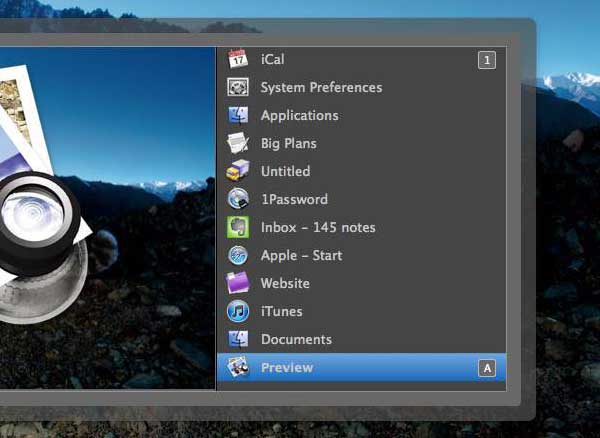Choose the Applications entry text
Screen dimensions: 600x438
coord(300,116)
